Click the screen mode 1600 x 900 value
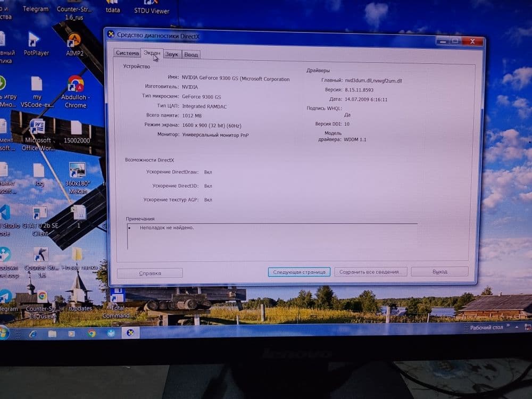Screen dimensions: 532x399 pos(212,126)
